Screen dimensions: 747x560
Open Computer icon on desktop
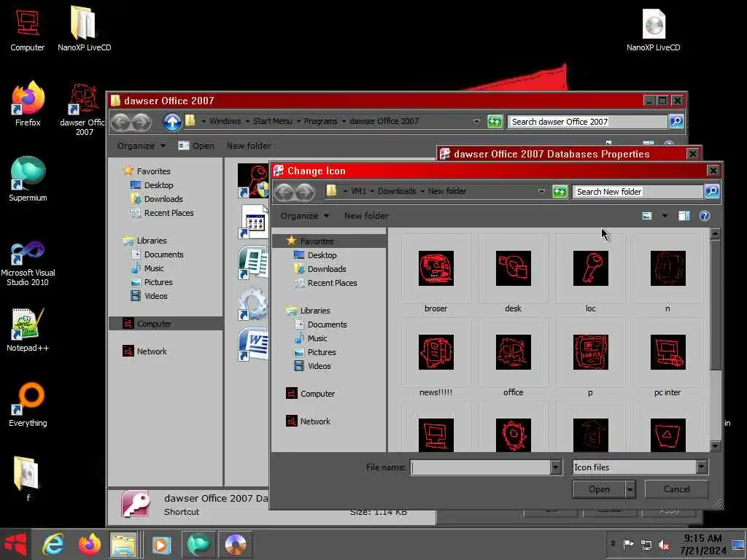click(28, 29)
